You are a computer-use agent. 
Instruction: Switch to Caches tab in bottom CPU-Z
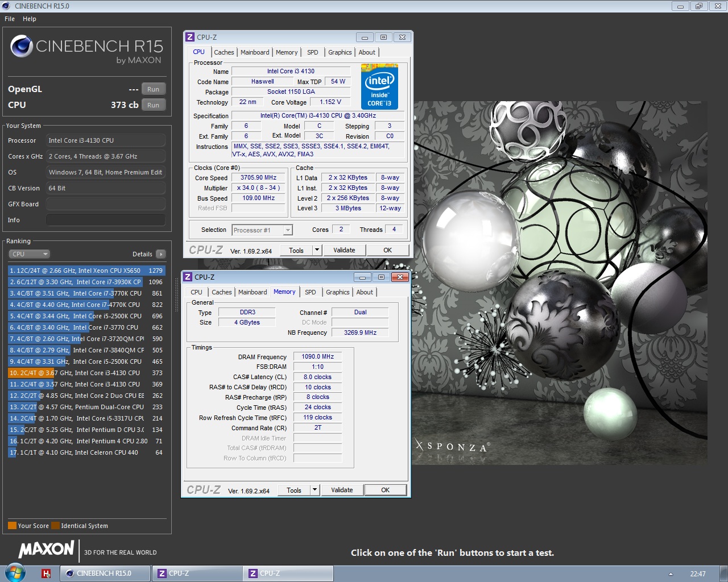click(x=222, y=292)
